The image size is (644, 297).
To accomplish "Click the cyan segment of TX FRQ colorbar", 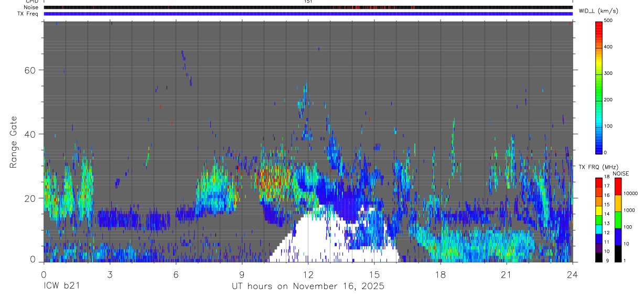I will point(598,229).
